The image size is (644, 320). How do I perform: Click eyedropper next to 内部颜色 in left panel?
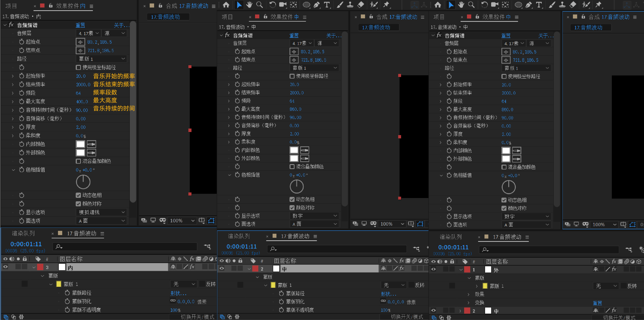click(x=91, y=144)
